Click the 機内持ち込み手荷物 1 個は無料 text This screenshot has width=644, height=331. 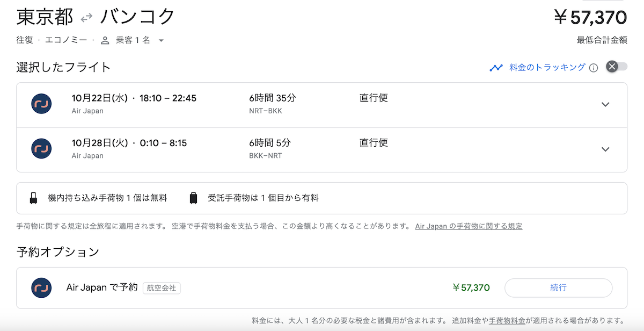107,198
